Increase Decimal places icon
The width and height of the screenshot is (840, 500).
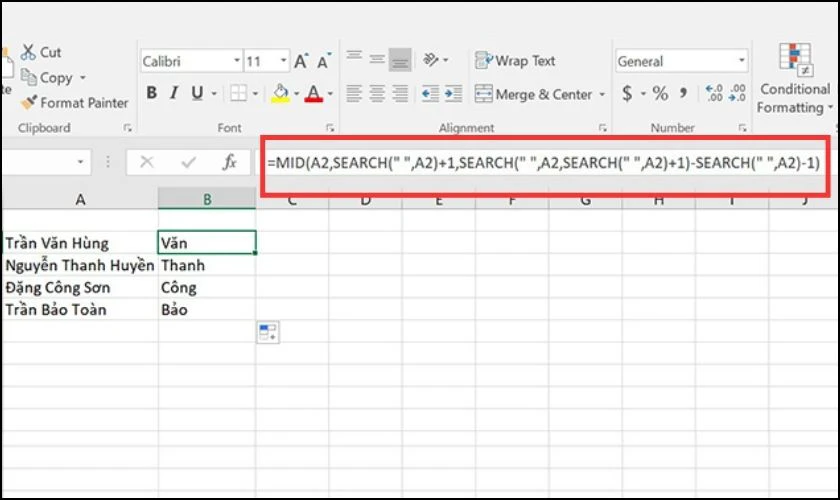(714, 93)
